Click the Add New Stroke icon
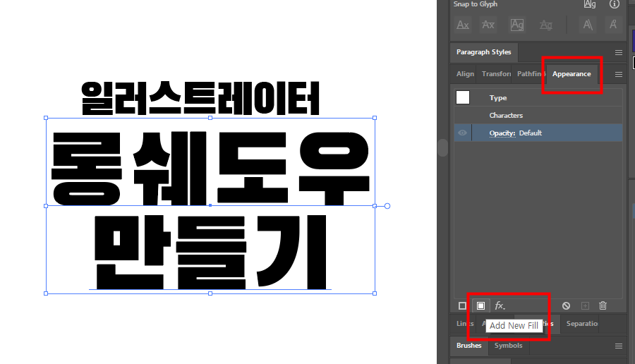Viewport: 635px width, 364px height. coord(462,305)
